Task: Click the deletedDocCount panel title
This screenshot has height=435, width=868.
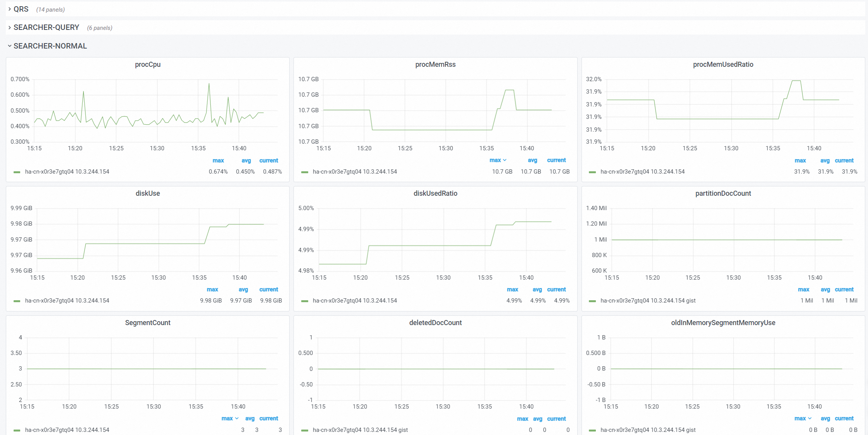Action: [x=435, y=323]
